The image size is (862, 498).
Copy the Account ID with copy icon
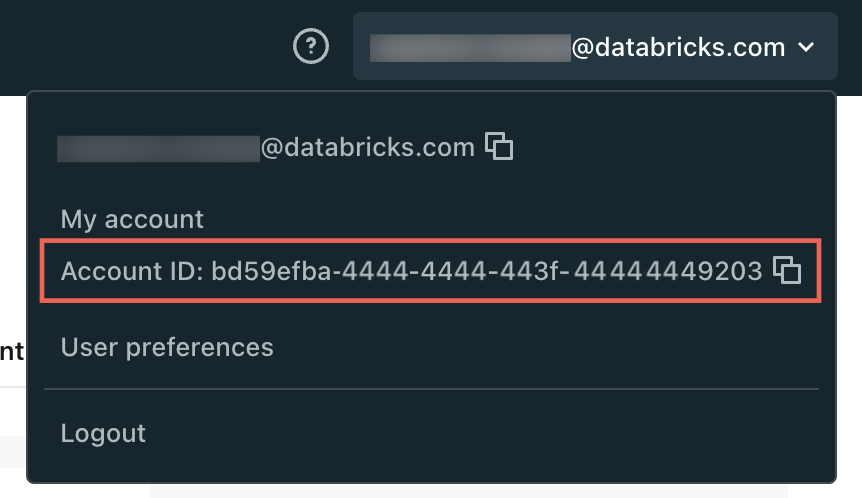787,270
